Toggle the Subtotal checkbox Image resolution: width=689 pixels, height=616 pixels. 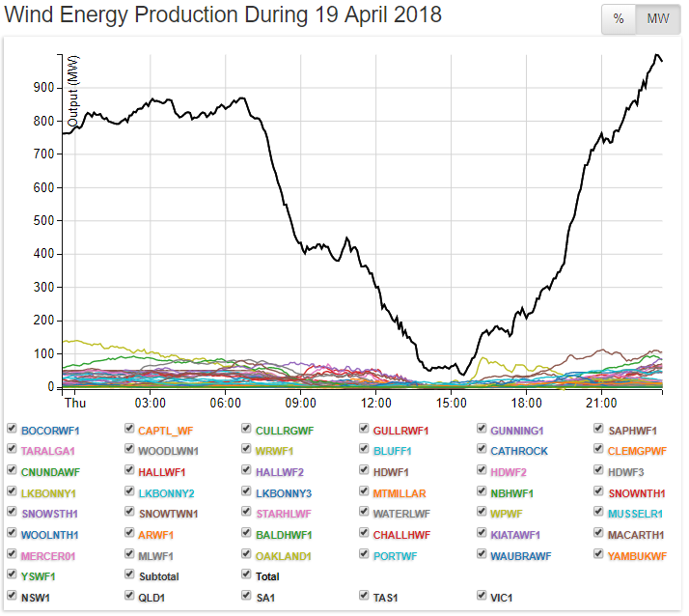pos(129,575)
